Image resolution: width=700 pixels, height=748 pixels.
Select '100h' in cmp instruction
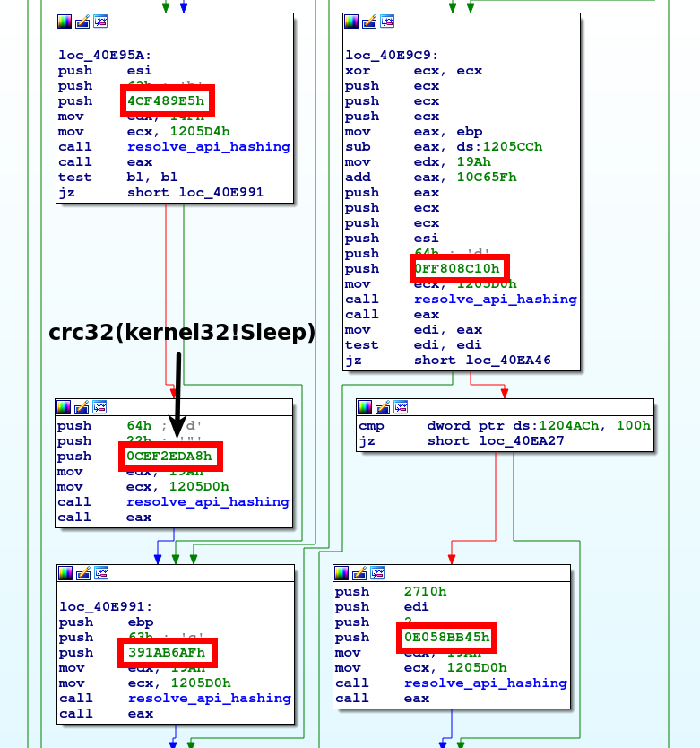coord(634,426)
